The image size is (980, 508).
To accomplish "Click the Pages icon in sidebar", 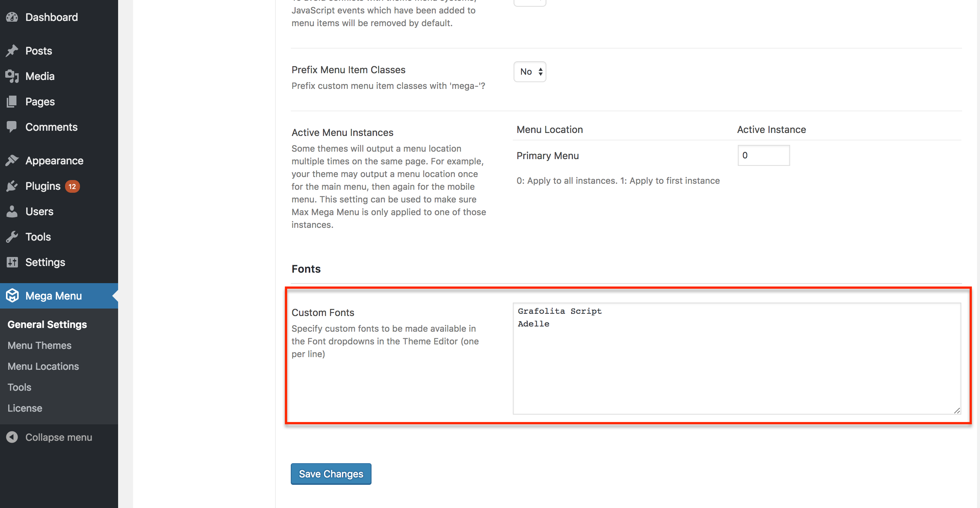I will (12, 102).
